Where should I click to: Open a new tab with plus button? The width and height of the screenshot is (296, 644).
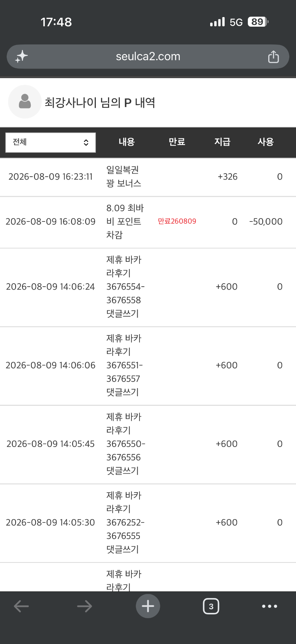tap(148, 606)
